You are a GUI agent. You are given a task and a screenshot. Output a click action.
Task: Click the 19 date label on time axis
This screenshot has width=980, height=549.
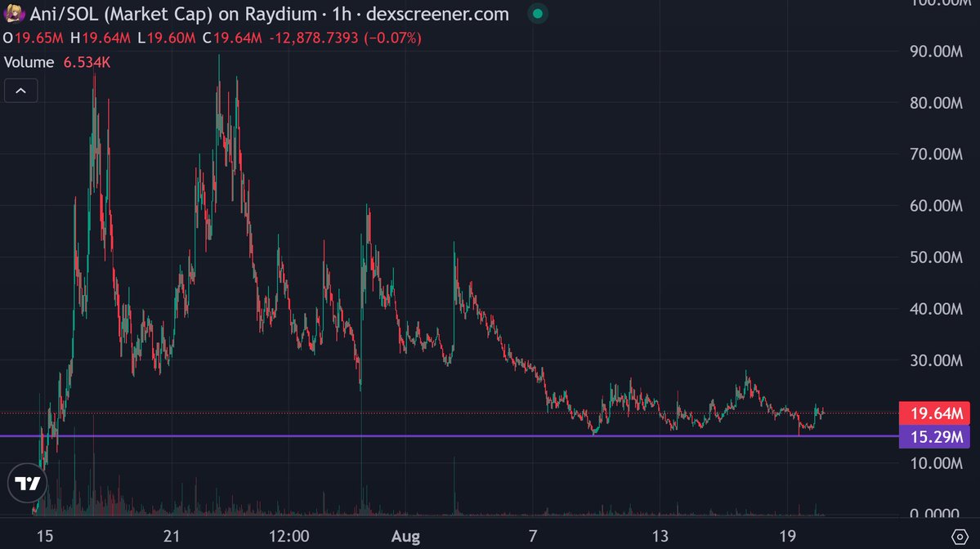click(787, 536)
